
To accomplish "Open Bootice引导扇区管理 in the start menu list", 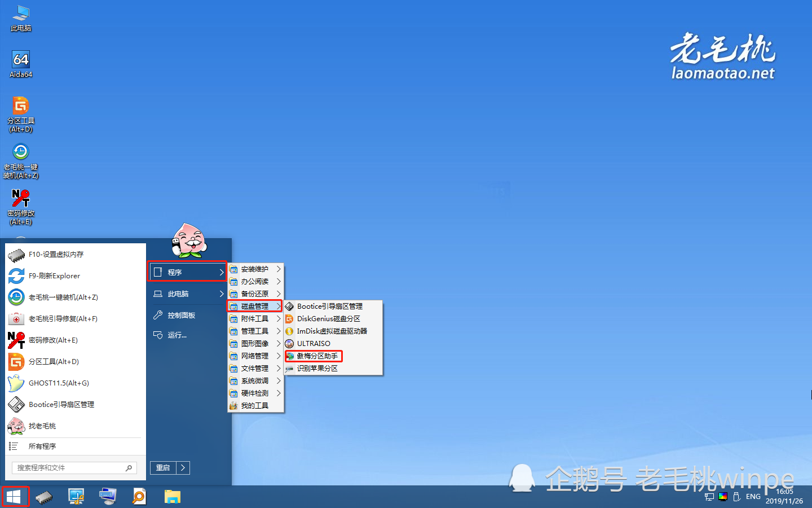I will click(76, 405).
